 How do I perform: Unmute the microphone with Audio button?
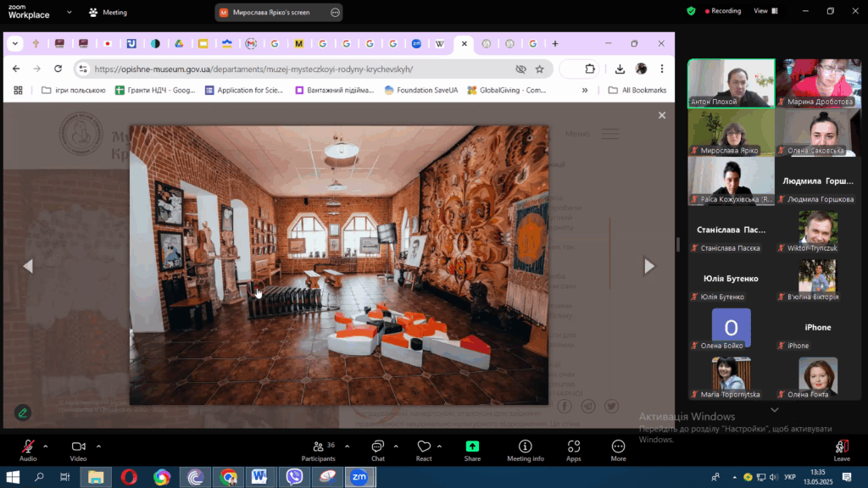[x=28, y=449]
